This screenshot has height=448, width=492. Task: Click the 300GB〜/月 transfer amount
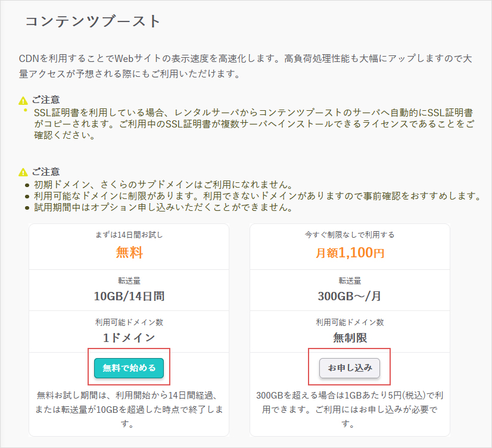(350, 296)
